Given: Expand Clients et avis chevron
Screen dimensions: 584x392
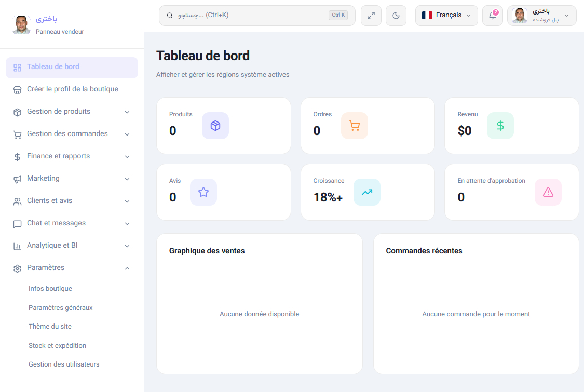Looking at the screenshot, I should 127,201.
